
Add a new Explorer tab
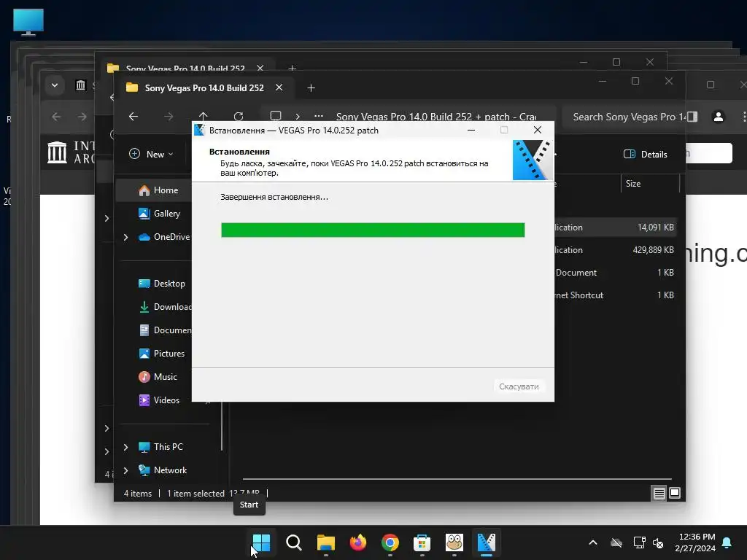(x=311, y=88)
